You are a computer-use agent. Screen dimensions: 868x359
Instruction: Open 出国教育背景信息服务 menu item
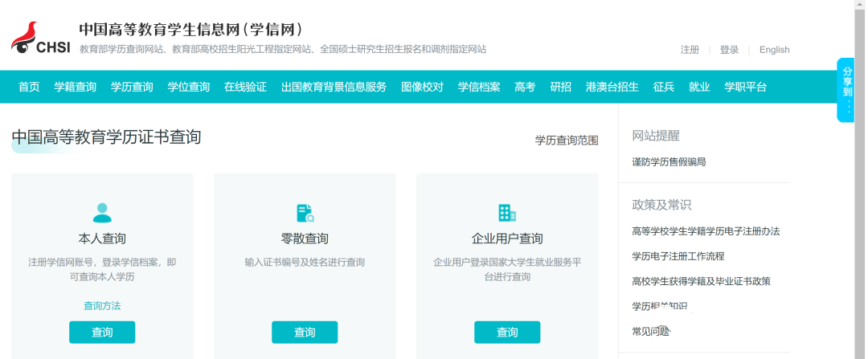[x=334, y=87]
